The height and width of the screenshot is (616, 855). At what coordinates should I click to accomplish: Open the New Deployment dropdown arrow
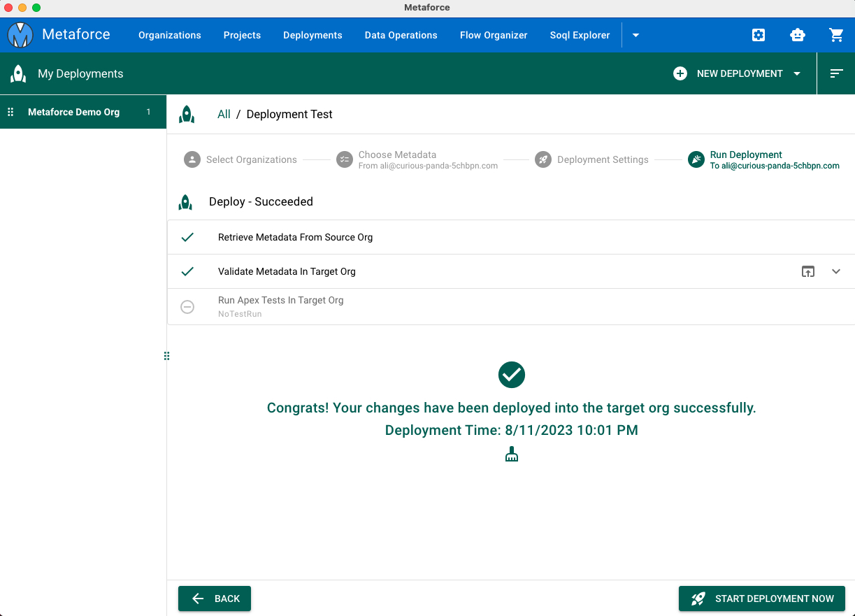[797, 73]
